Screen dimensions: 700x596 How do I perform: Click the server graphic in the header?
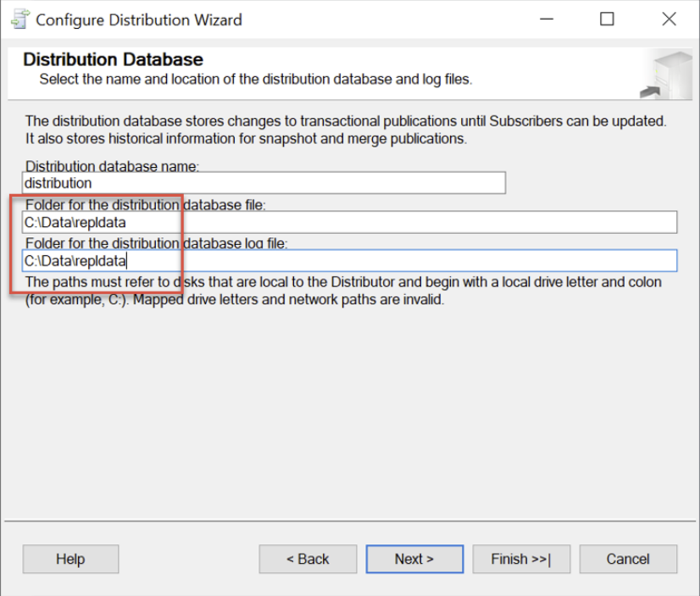665,75
